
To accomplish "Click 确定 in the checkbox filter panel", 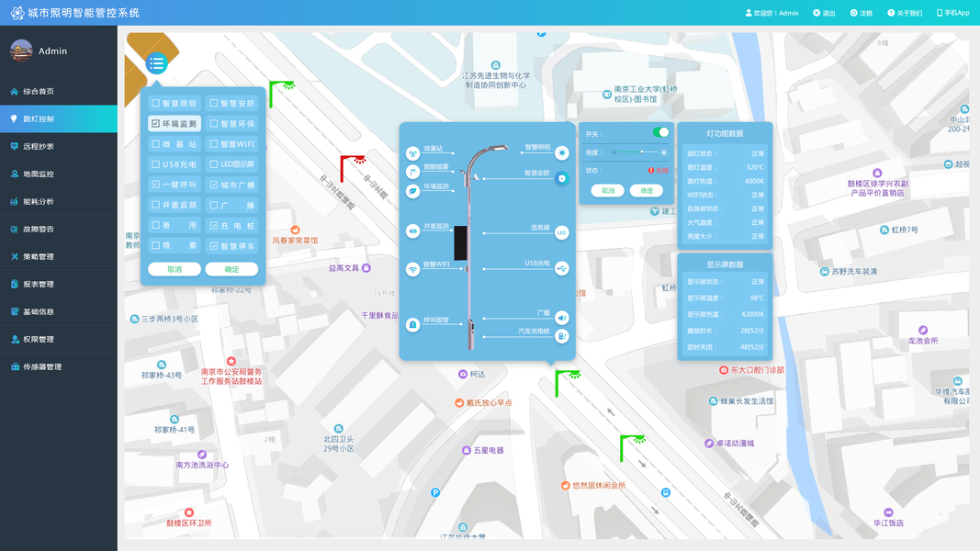I will point(231,269).
